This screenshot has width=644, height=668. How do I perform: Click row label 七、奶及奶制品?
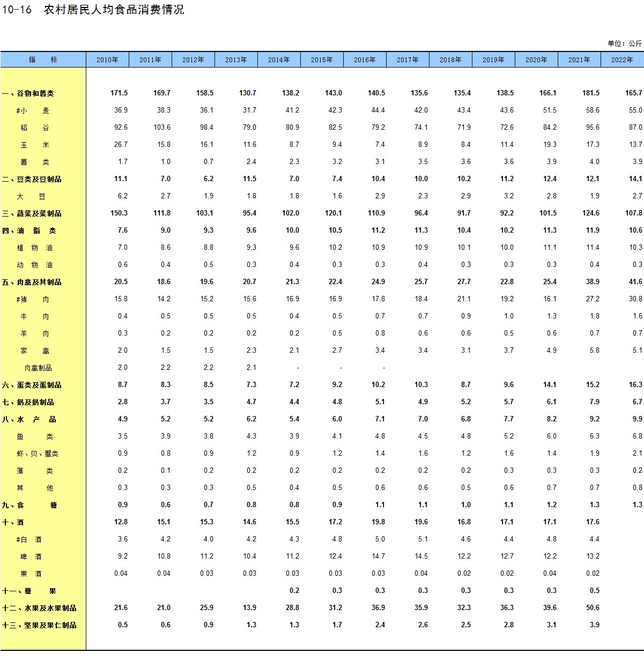click(28, 402)
